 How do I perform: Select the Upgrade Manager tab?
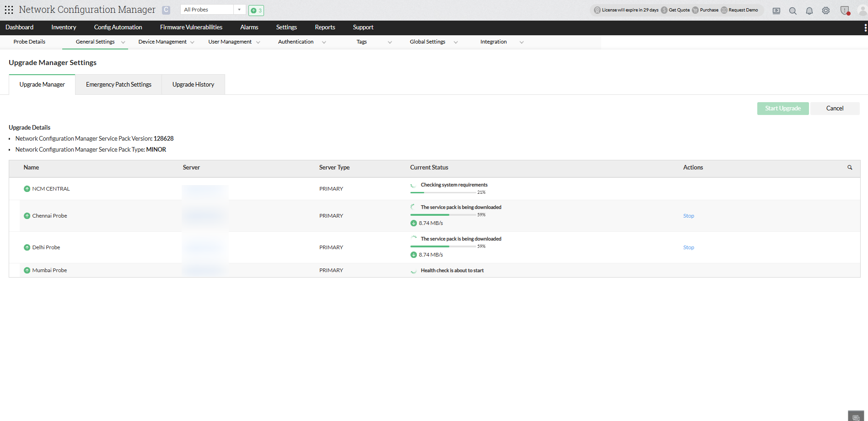[42, 85]
